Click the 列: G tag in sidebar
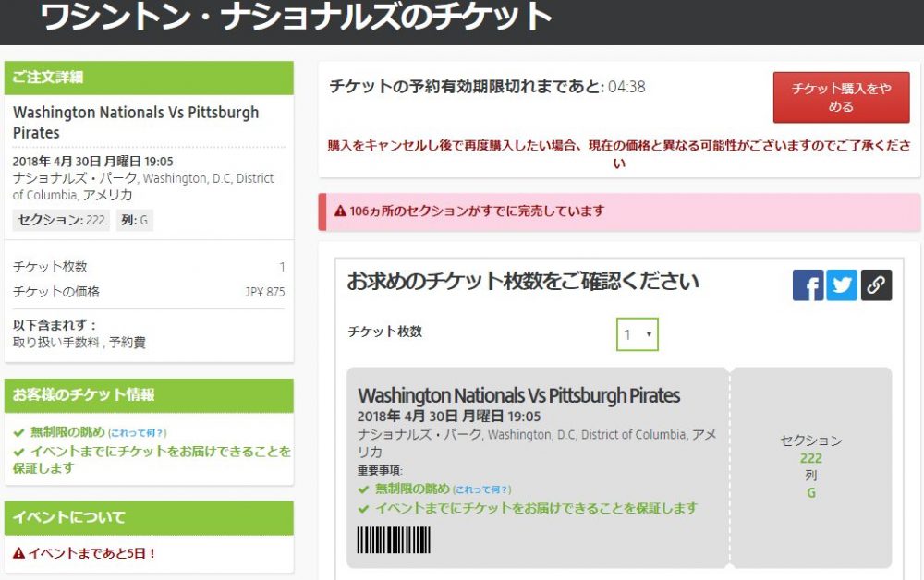924x580 pixels. (134, 220)
